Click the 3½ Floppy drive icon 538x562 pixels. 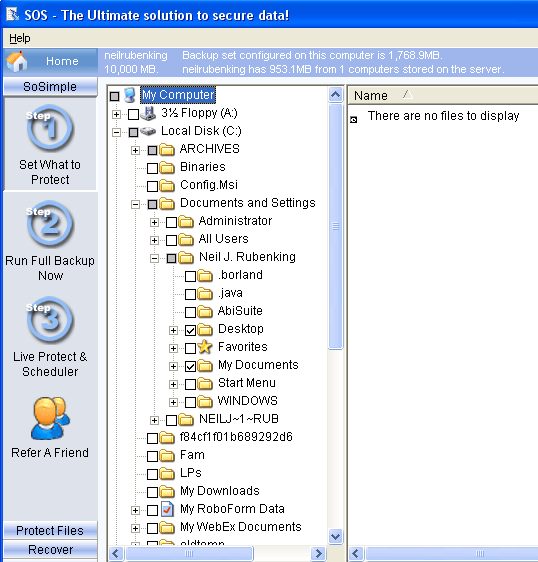point(148,113)
